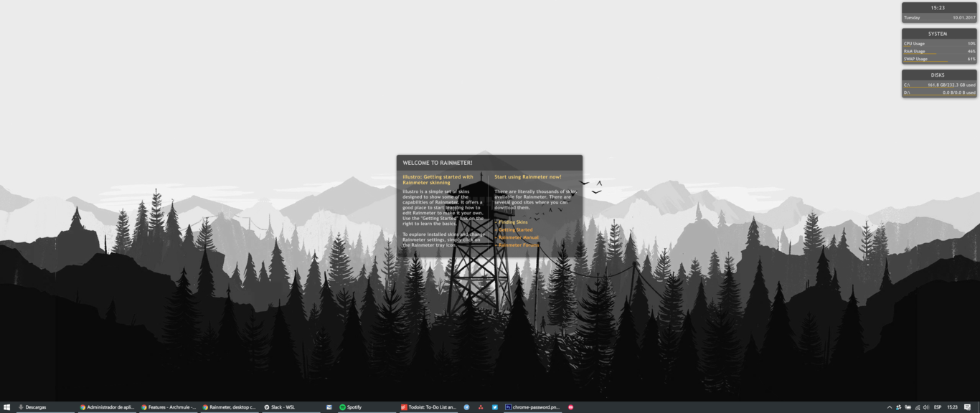Open the Slack - WSL taskbar window

281,407
